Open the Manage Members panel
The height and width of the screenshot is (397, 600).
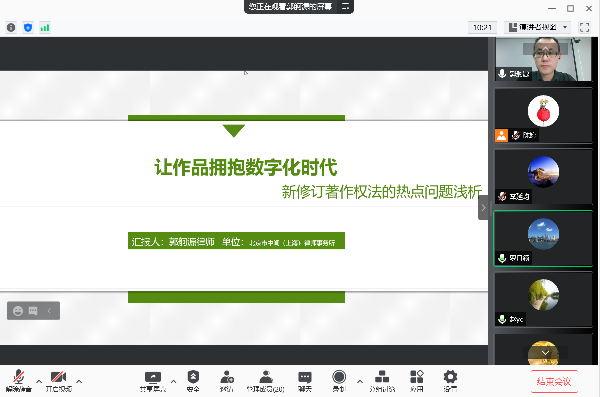pyautogui.click(x=265, y=381)
